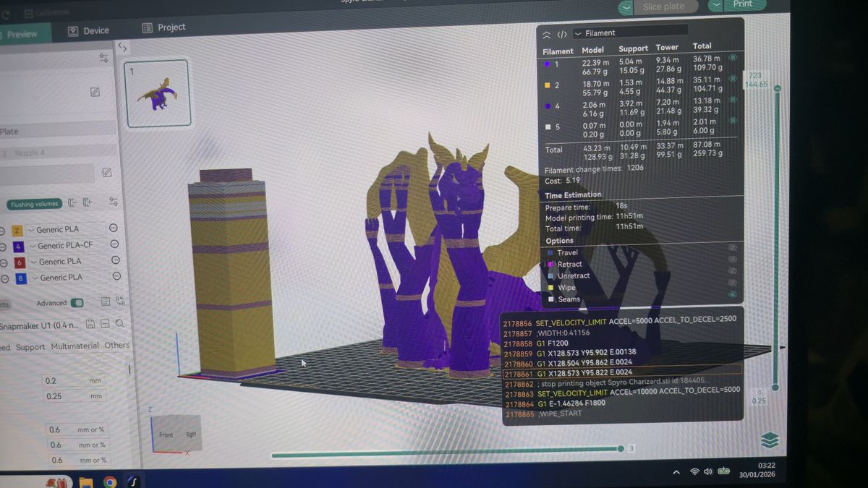The image size is (868, 488).
Task: Click the settings list icon beside Advanced
Action: 106,301
